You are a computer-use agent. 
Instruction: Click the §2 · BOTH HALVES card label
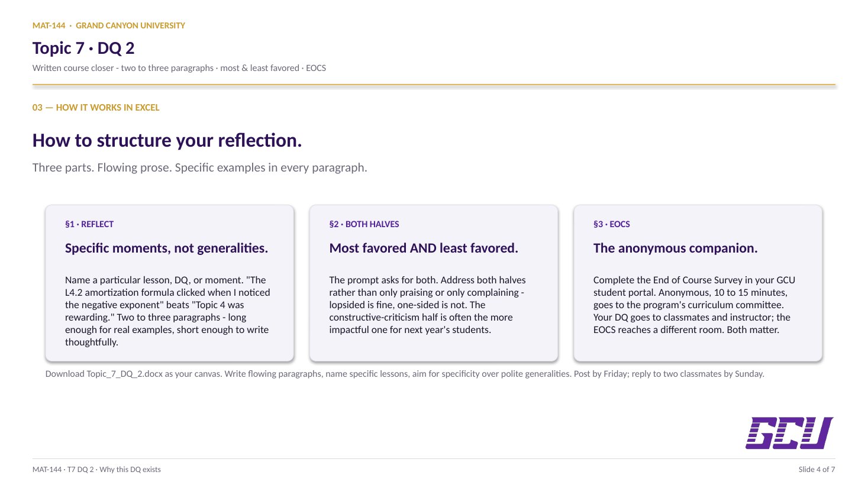point(364,224)
